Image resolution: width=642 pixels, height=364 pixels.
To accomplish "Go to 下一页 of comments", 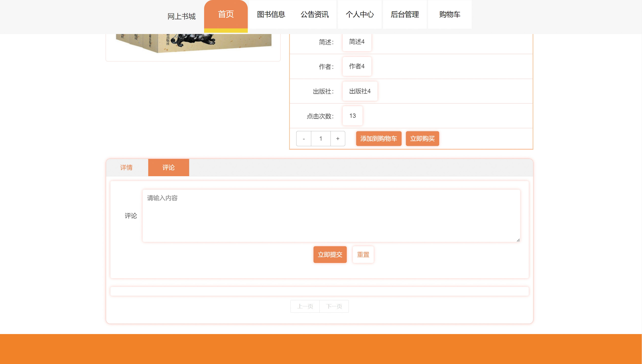I will [334, 306].
